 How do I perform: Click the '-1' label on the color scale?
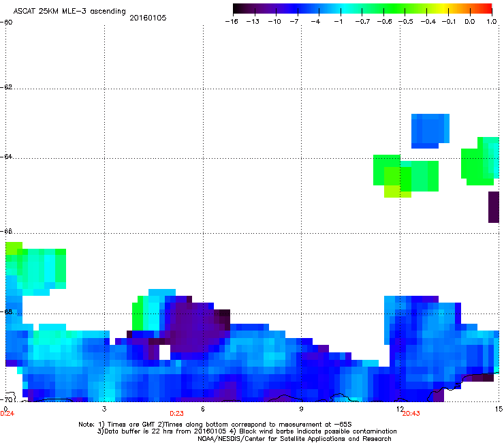click(338, 22)
